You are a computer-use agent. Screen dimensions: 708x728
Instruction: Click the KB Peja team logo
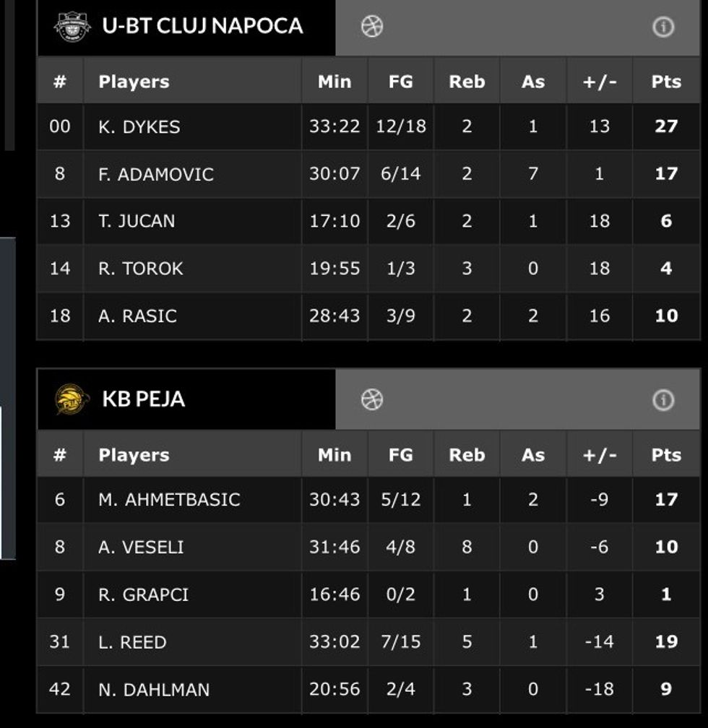(72, 399)
